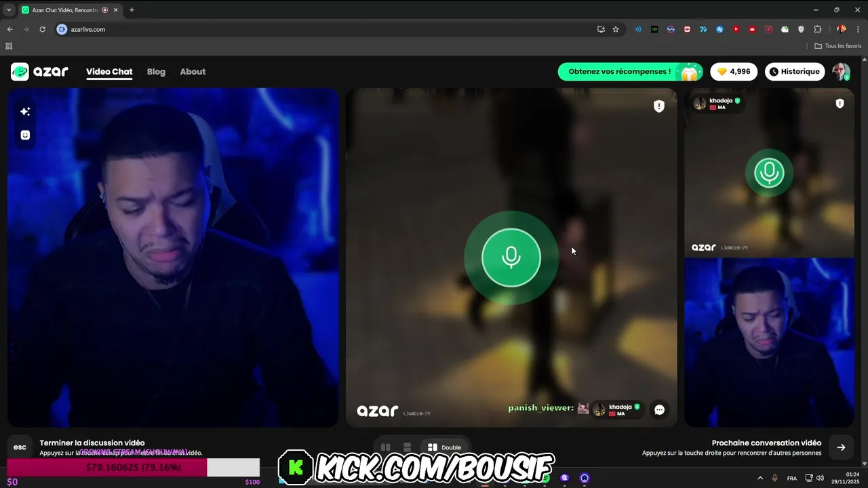Click the blue sound-wave extension icon
Screen dimensions: 868x488
pos(638,29)
